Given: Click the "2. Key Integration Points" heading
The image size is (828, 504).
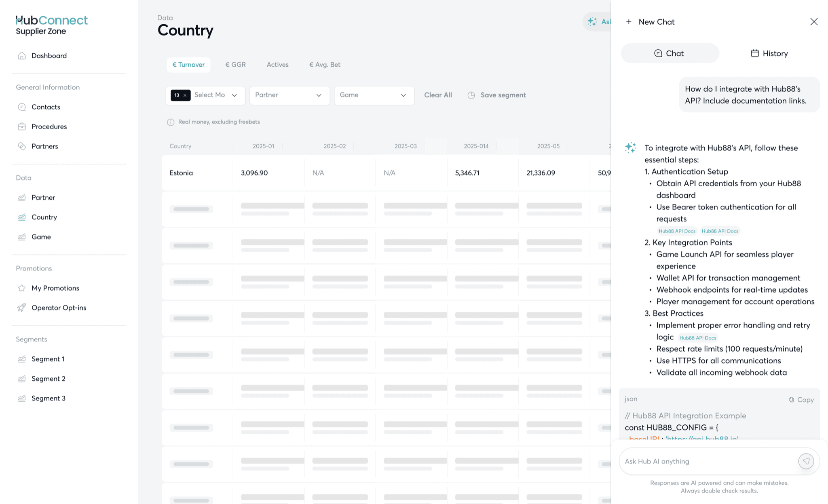Looking at the screenshot, I should 688,243.
